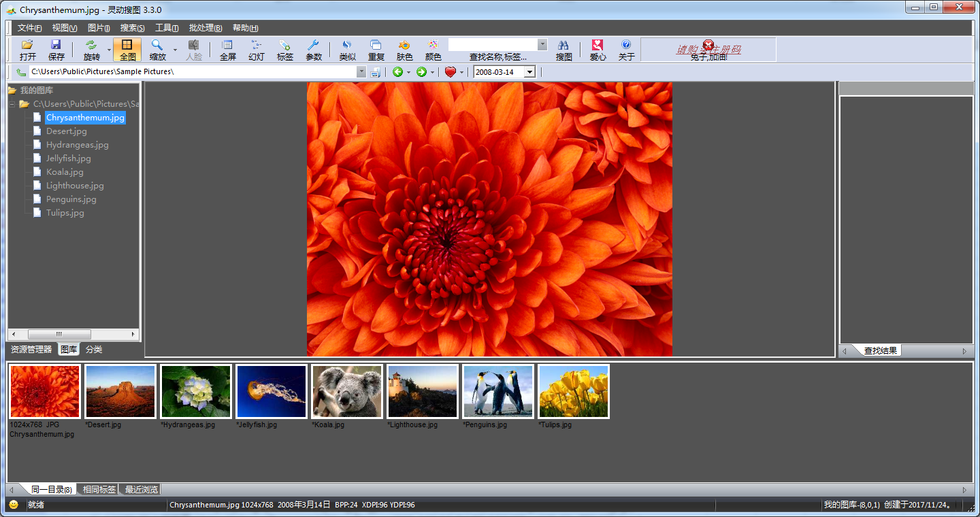Click the 打开 (Open) toolbar icon
This screenshot has width=980, height=517.
tap(28, 50)
